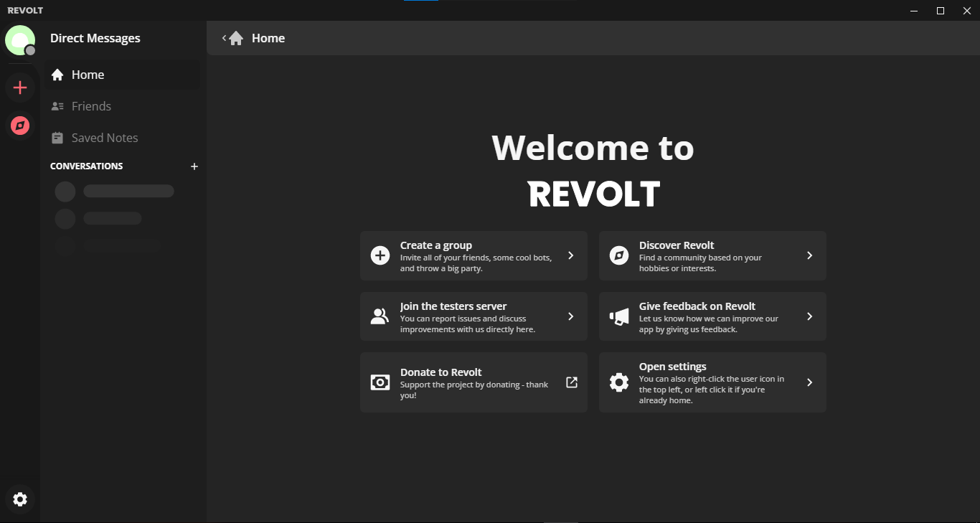This screenshot has height=523, width=980.
Task: Click chevron arrow on Discover Revolt card
Action: 810,255
